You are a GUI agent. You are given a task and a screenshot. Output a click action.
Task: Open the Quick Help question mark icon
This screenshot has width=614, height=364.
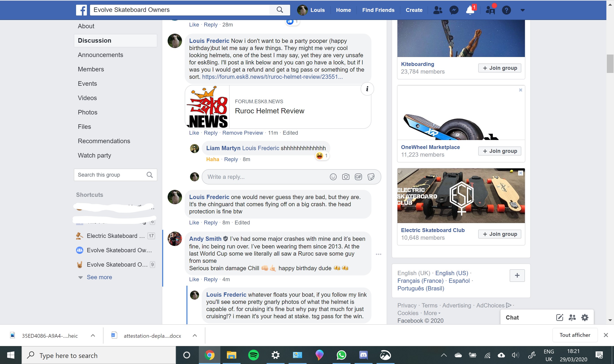click(x=506, y=10)
